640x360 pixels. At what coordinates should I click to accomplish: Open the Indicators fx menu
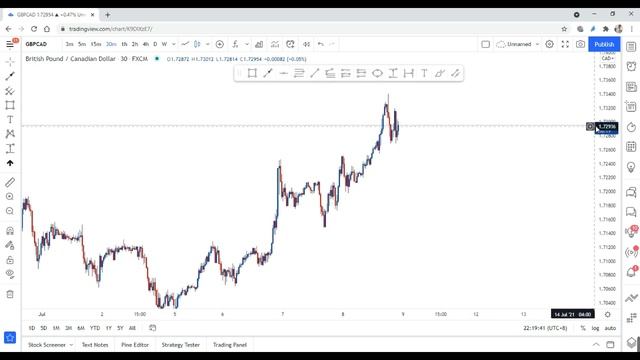click(x=236, y=44)
